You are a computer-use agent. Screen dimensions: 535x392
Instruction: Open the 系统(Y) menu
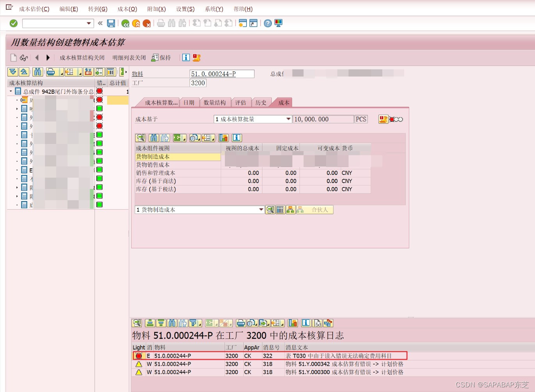tap(214, 9)
